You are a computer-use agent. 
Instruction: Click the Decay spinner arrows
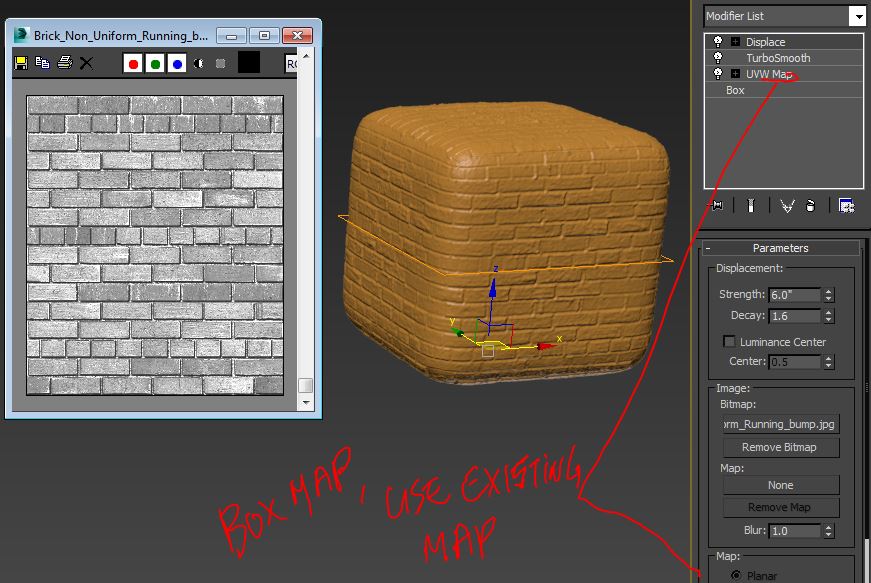point(828,316)
